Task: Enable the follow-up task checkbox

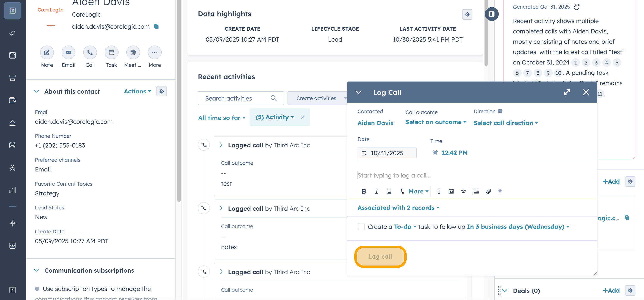Action: tap(361, 227)
